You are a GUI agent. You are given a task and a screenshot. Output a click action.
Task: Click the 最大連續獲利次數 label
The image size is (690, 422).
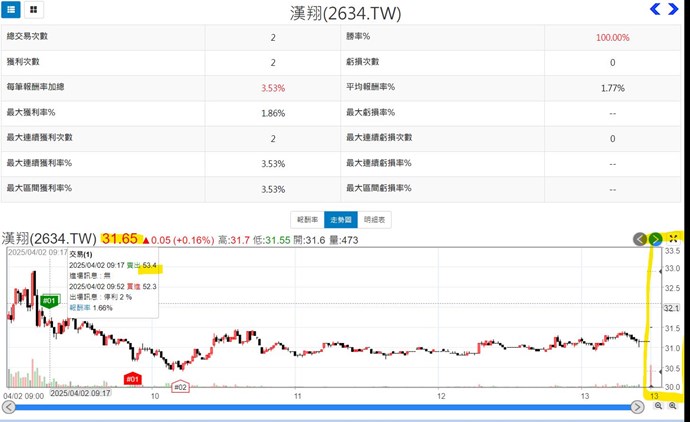click(x=39, y=137)
